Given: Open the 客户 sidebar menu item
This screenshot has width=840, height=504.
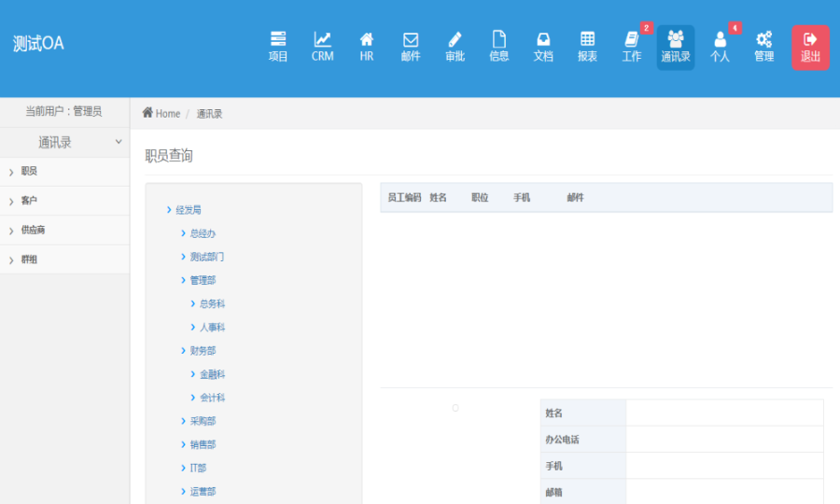Looking at the screenshot, I should point(64,201).
